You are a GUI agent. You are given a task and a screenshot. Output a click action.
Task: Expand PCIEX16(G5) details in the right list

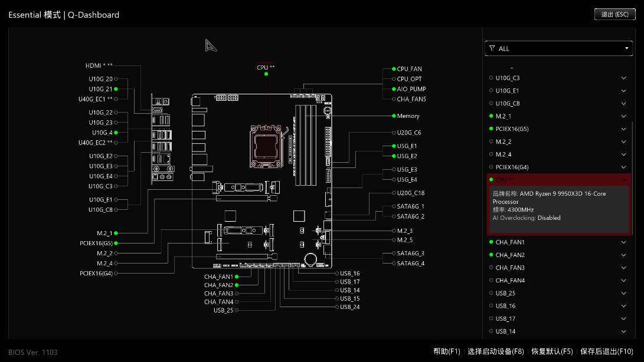(623, 129)
